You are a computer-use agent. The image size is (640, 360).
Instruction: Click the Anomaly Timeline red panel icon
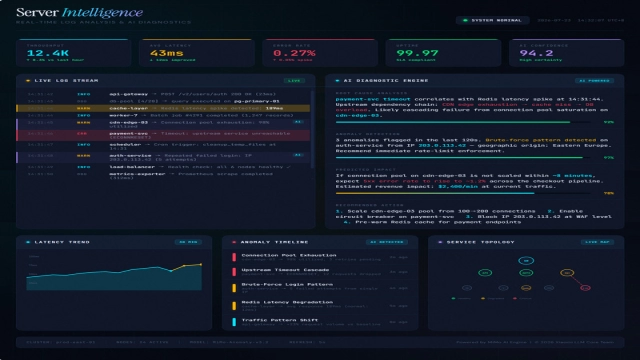tap(234, 242)
